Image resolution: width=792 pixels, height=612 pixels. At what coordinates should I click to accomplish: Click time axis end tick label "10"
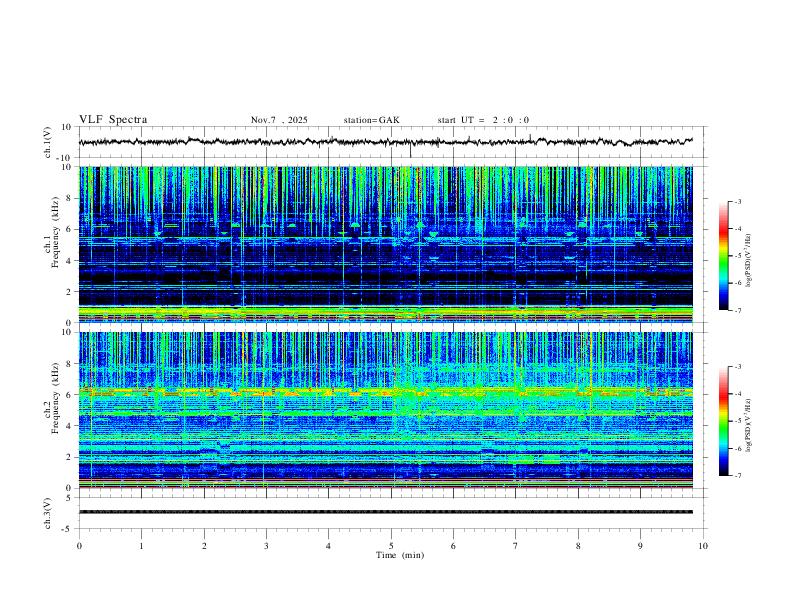(703, 546)
